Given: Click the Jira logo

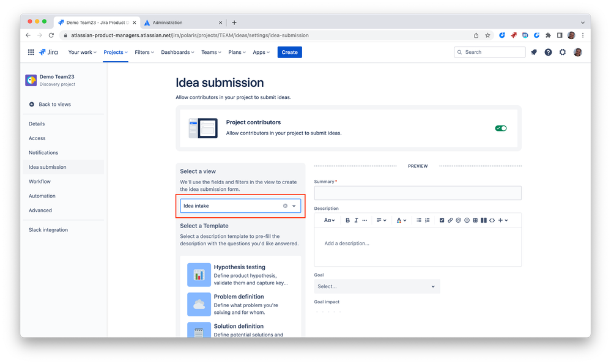Looking at the screenshot, I should (48, 52).
